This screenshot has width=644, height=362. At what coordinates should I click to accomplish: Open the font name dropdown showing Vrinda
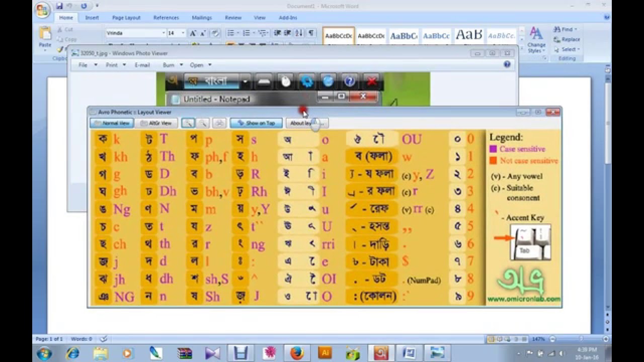tap(163, 33)
